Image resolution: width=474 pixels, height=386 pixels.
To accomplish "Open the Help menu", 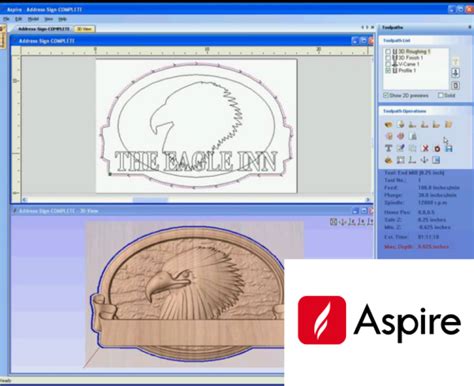I will click(62, 19).
